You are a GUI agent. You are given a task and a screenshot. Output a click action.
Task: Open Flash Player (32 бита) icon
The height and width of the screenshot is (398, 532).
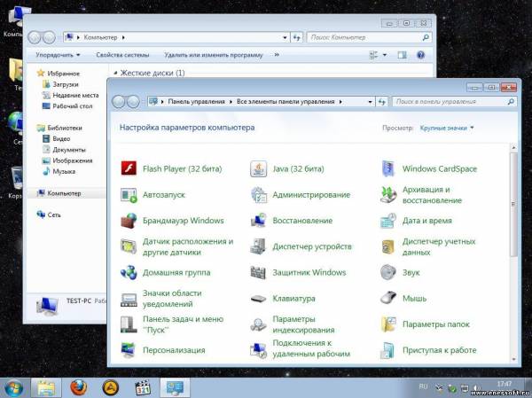129,168
